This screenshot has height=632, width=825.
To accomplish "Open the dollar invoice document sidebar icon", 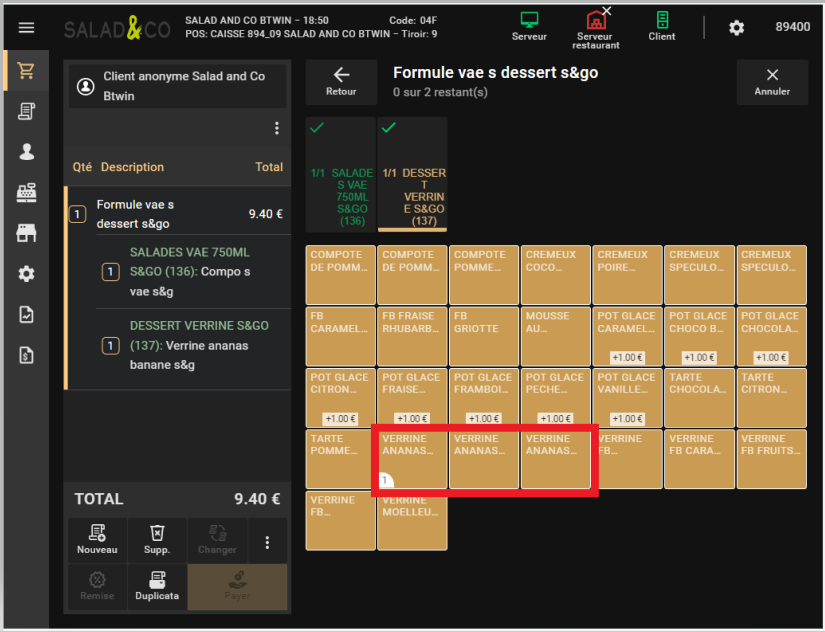I will point(26,355).
